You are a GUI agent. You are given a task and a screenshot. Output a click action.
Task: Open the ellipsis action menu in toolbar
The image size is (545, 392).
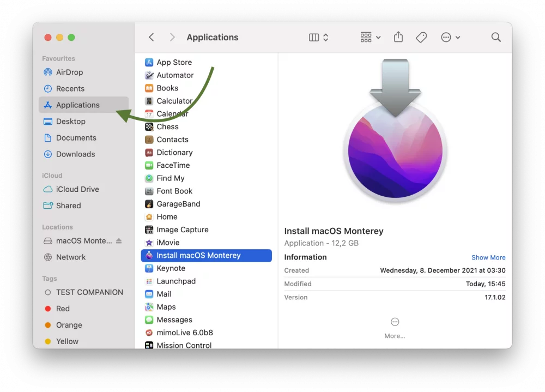tap(450, 37)
